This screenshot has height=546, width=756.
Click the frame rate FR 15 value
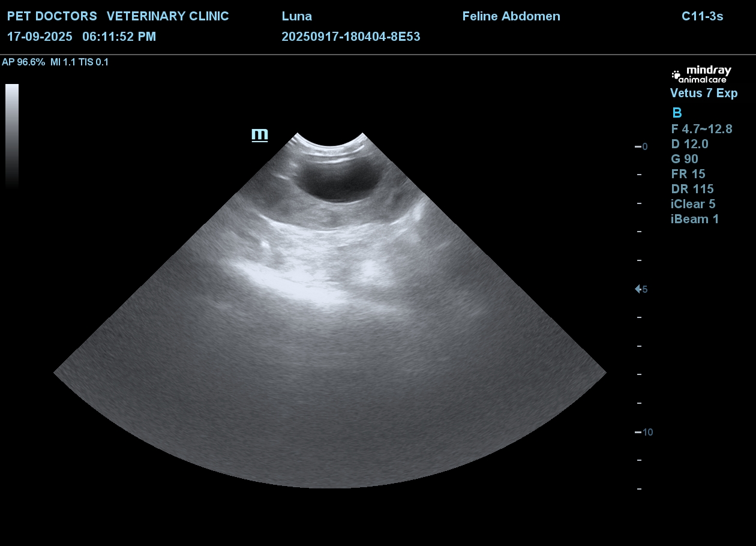click(x=688, y=174)
